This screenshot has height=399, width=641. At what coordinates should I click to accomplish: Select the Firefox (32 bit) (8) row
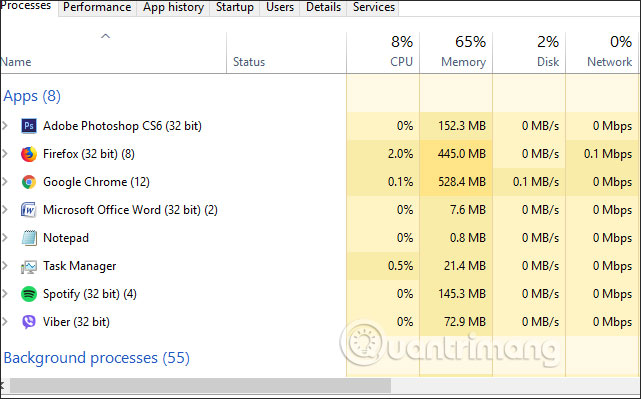pyautogui.click(x=320, y=154)
